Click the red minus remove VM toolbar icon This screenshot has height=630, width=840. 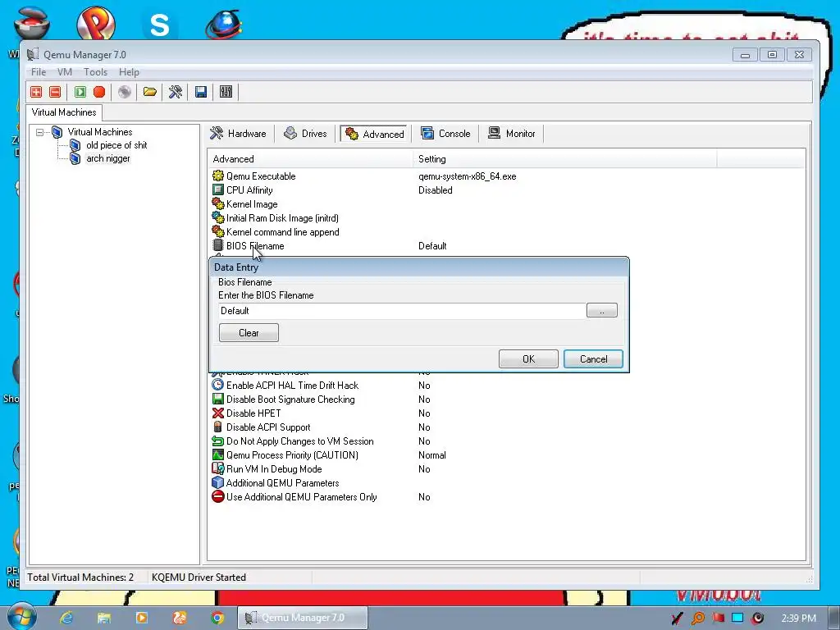55,92
